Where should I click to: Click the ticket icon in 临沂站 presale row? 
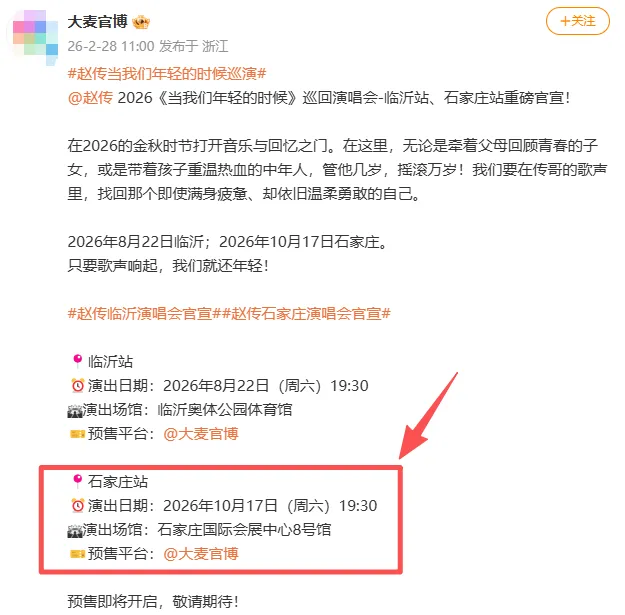click(x=77, y=434)
